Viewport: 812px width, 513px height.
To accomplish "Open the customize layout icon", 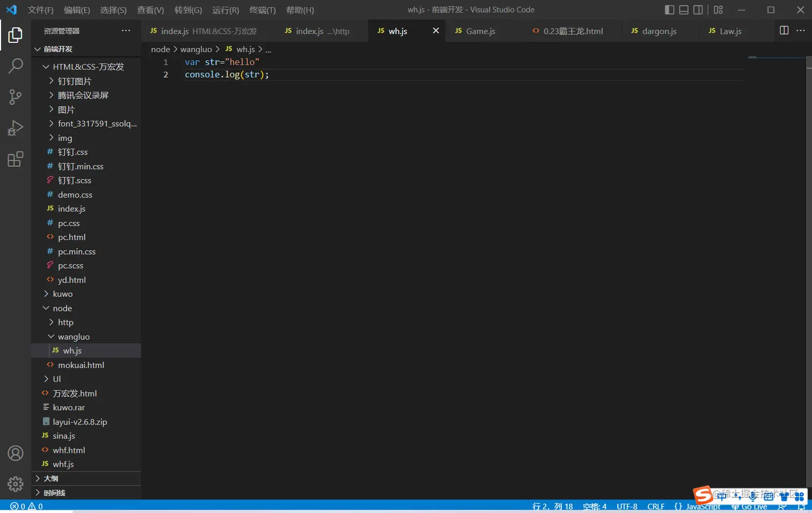I will (x=718, y=10).
